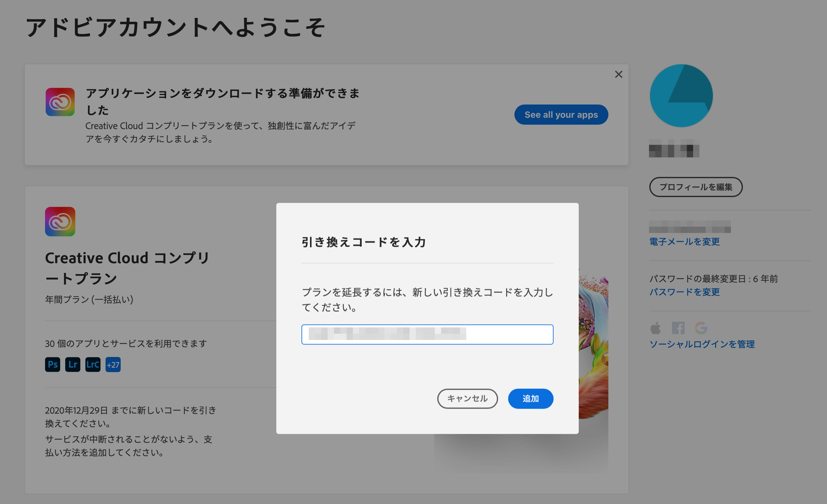Click the アドビアカウントへようこそ heading

coord(175,27)
